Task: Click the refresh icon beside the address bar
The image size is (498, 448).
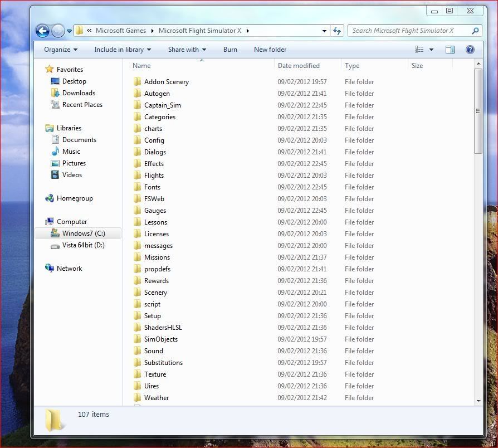Action: 337,31
